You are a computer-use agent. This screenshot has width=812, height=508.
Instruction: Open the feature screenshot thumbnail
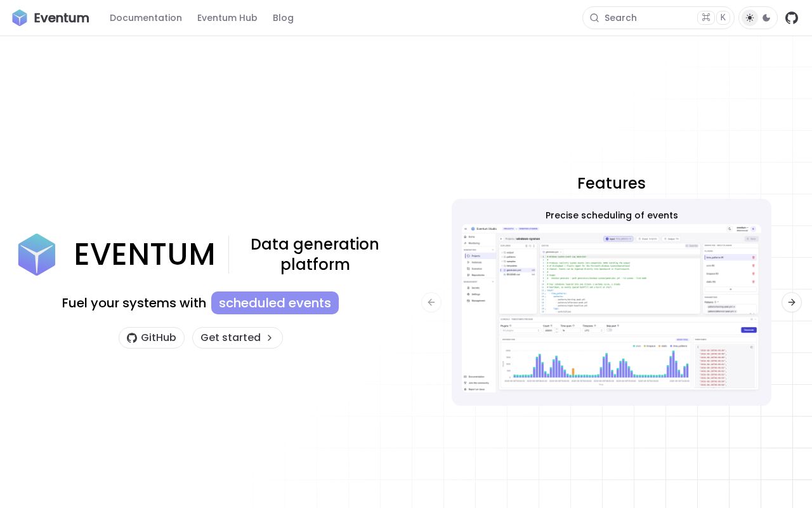click(611, 308)
